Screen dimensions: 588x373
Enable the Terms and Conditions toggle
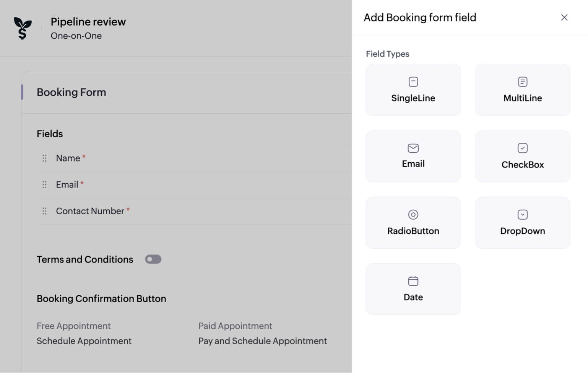tap(153, 259)
